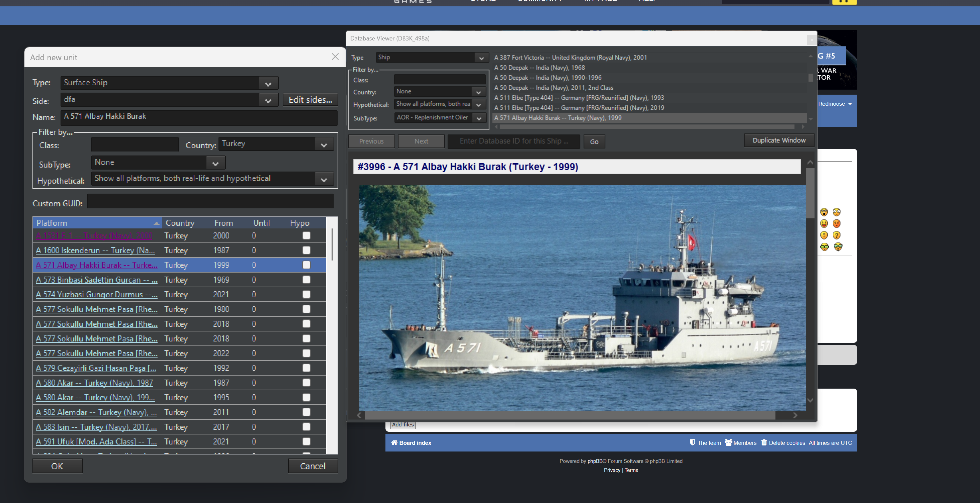Click the Enter Database ID field
Image resolution: width=980 pixels, height=503 pixels.
click(514, 141)
